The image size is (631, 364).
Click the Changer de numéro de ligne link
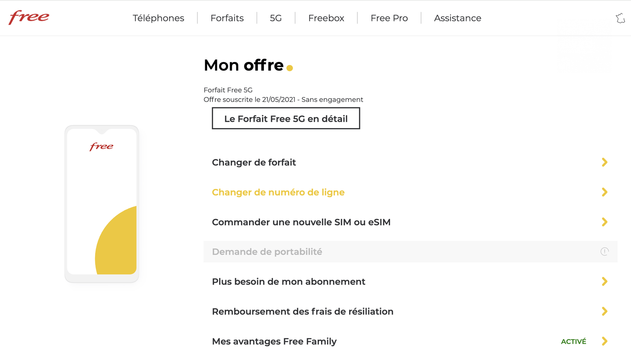tap(278, 192)
